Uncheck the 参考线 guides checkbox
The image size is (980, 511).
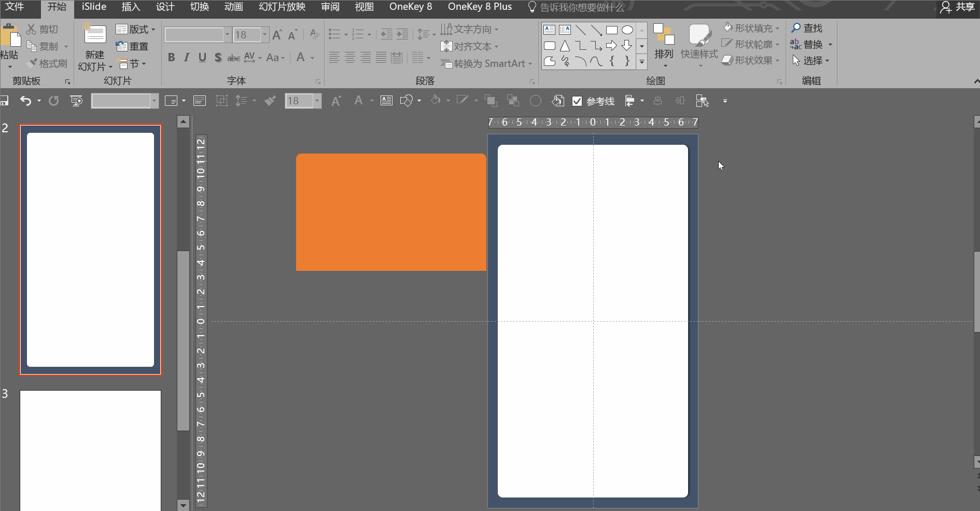coord(577,101)
